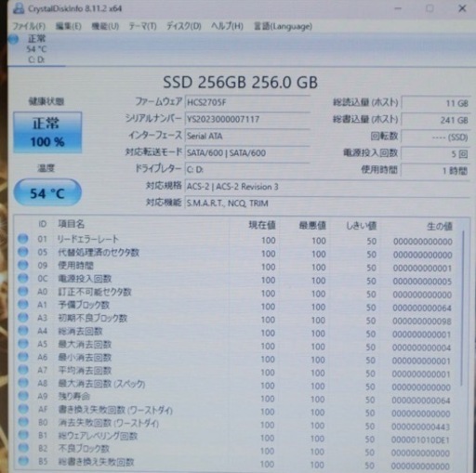Select the リードエラーレート row text
The image size is (476, 473).
(x=88, y=239)
